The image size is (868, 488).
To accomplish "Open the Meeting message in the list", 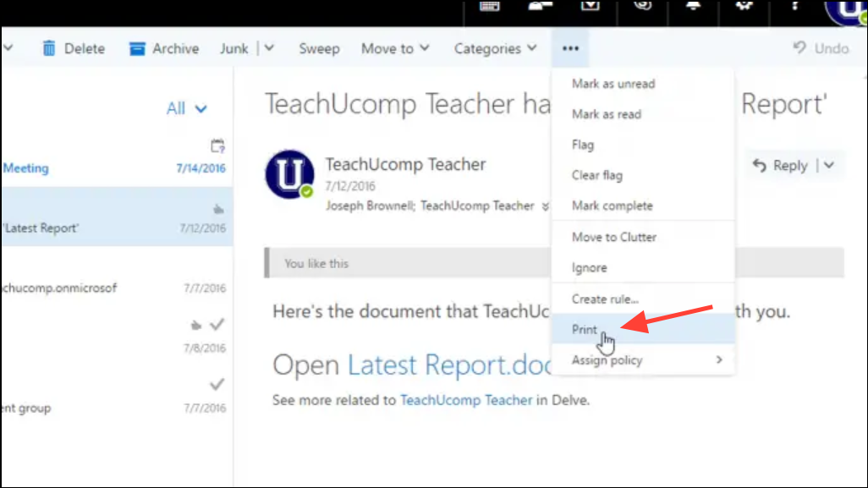I will 116,157.
